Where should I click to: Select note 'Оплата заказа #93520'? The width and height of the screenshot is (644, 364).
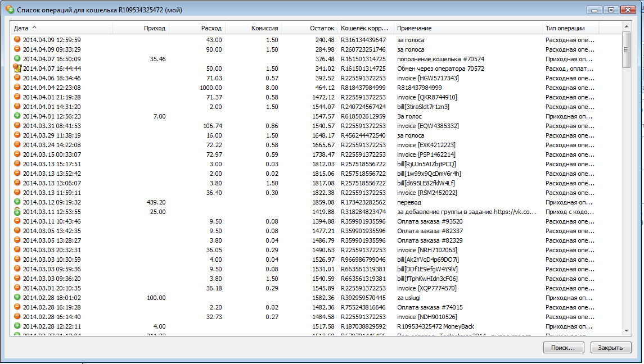tap(430, 221)
